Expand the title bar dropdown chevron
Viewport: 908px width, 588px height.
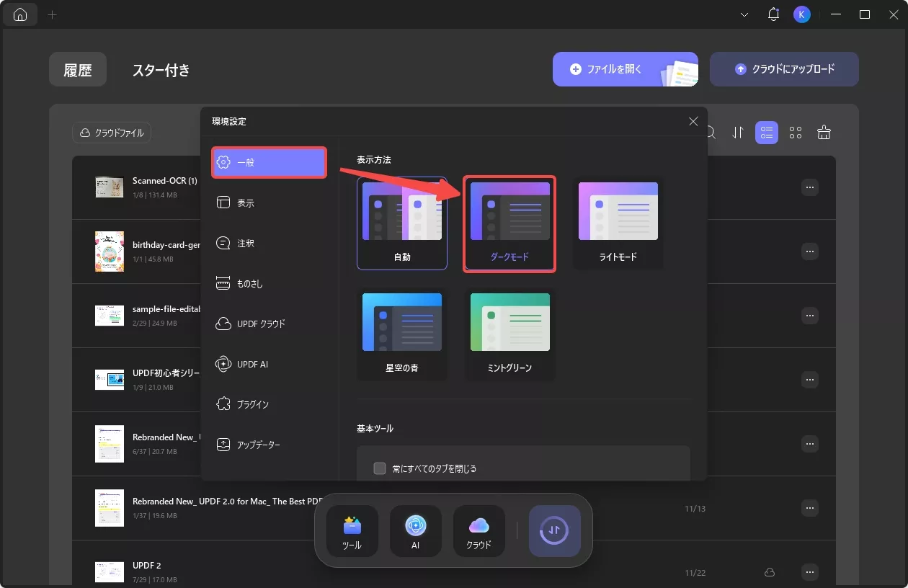tap(744, 14)
